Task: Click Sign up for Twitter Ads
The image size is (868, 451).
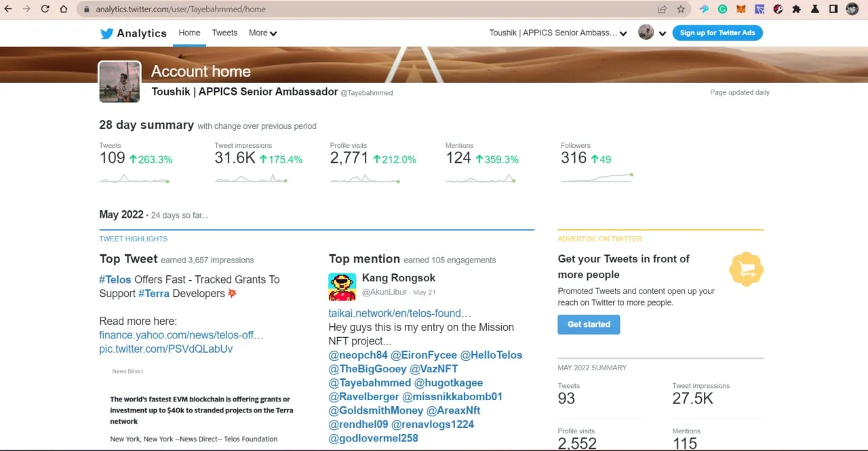Action: point(717,33)
